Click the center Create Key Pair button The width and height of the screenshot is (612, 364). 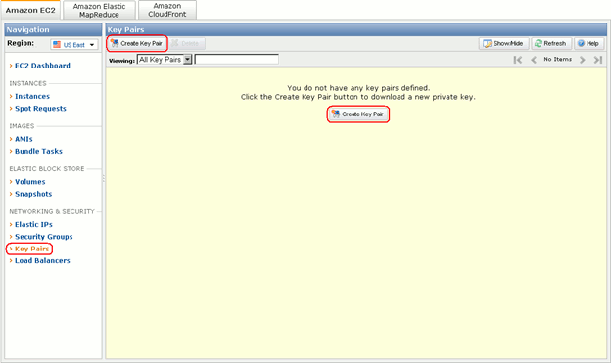(x=358, y=114)
